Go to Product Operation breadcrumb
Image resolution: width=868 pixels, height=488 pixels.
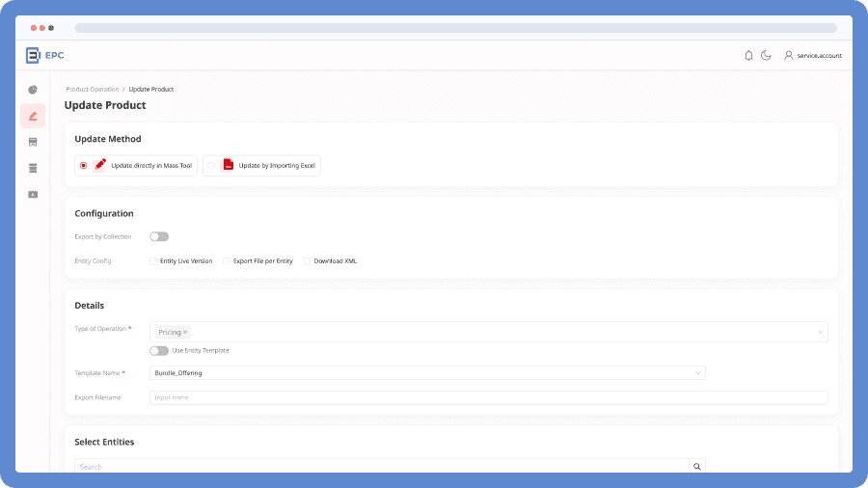[93, 89]
